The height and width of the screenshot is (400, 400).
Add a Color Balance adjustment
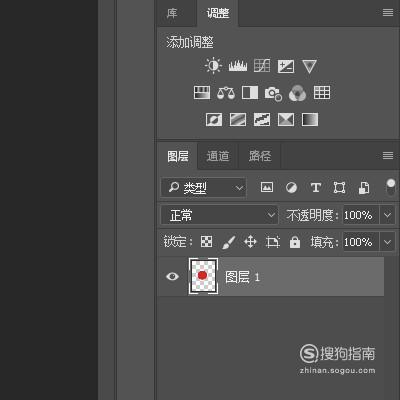(226, 93)
